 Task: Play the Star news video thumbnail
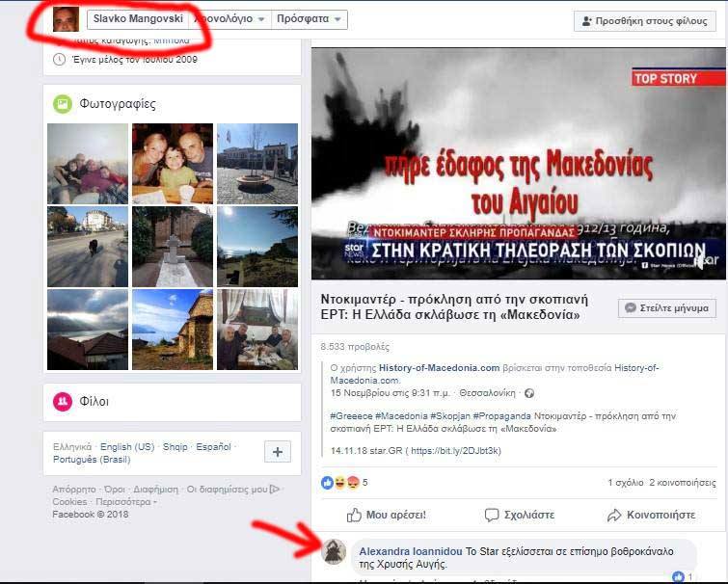[x=518, y=164]
